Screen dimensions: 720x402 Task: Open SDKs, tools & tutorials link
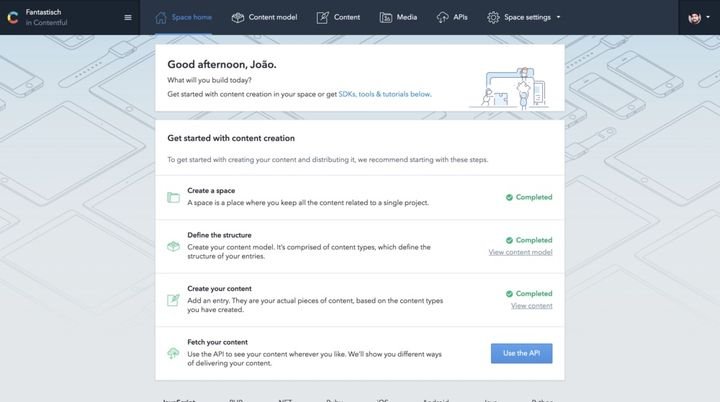[x=382, y=94]
